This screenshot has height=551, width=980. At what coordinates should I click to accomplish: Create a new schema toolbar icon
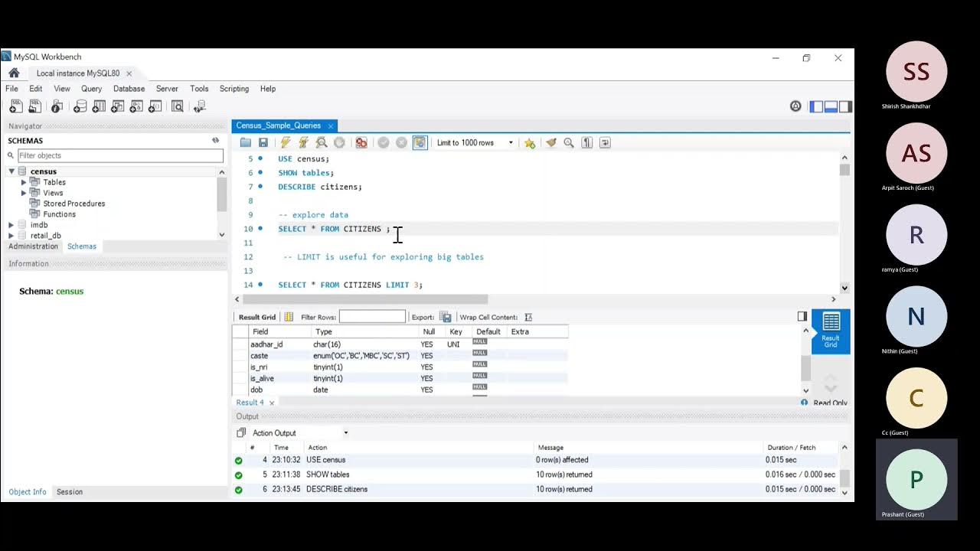click(80, 107)
